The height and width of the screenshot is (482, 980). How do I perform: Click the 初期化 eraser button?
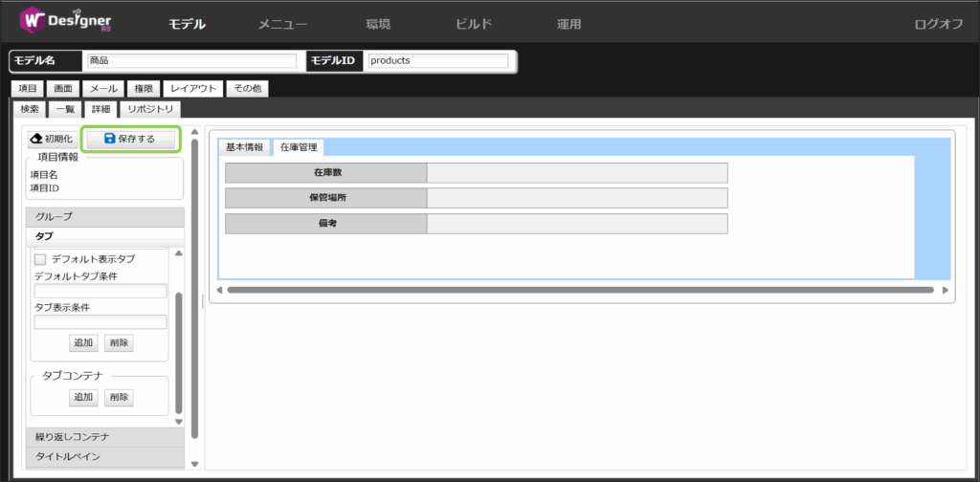53,139
